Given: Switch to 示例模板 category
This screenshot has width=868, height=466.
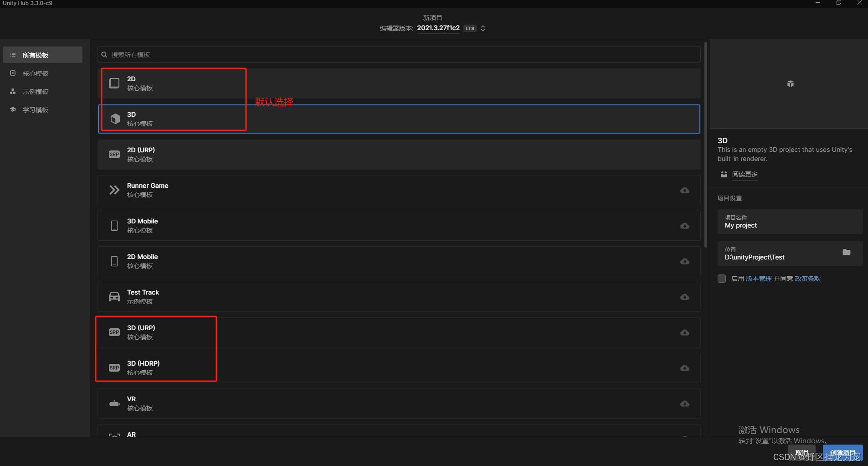Looking at the screenshot, I should pos(42,91).
